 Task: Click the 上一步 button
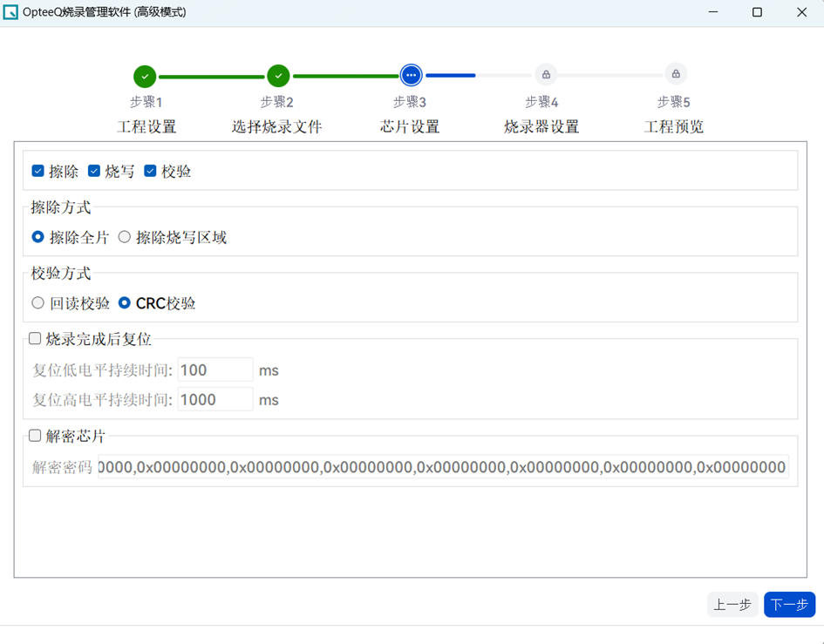pos(732,605)
